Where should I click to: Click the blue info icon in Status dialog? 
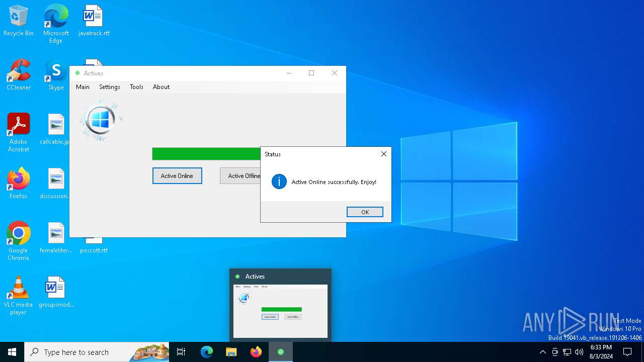[x=279, y=182]
